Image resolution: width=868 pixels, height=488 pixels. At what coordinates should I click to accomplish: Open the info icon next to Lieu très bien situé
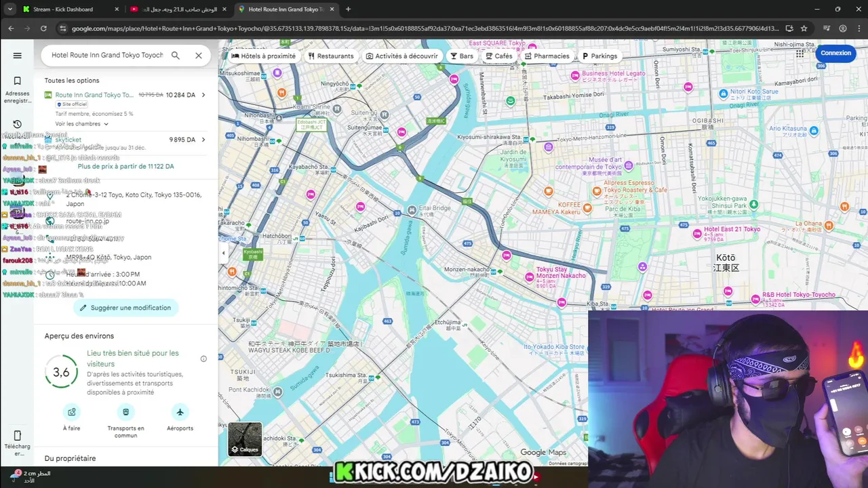click(203, 359)
